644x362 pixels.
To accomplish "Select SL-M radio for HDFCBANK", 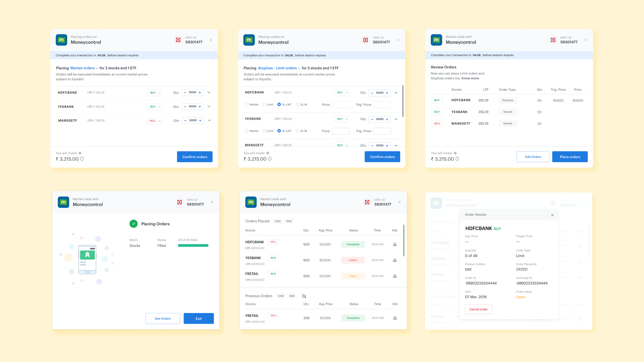I will pos(298,105).
